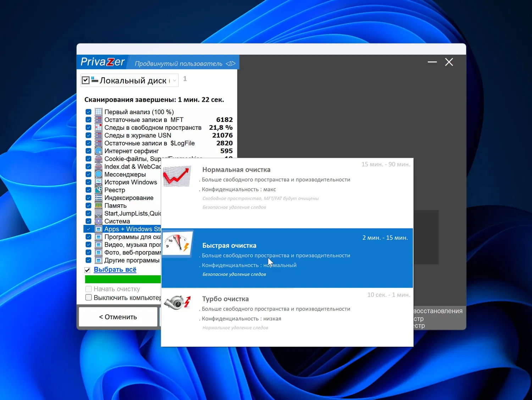Click the icon for Следы в свободном пространстве

[x=99, y=128]
